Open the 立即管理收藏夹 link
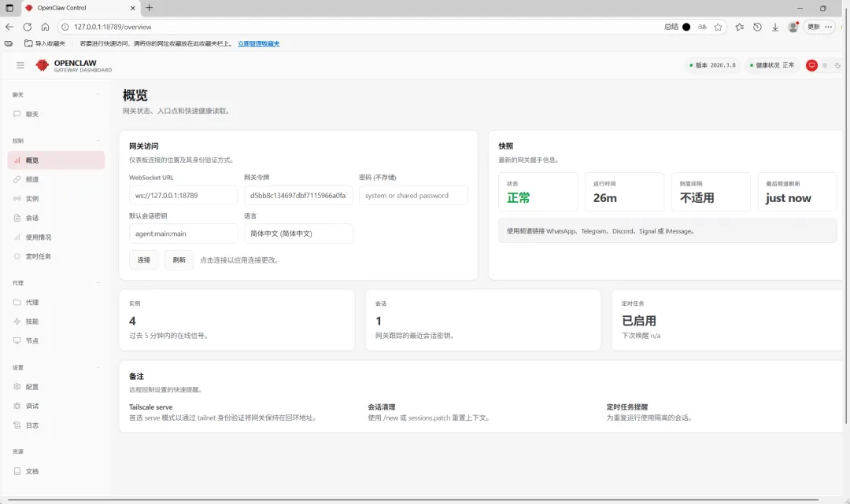The height and width of the screenshot is (504, 850). 259,43
